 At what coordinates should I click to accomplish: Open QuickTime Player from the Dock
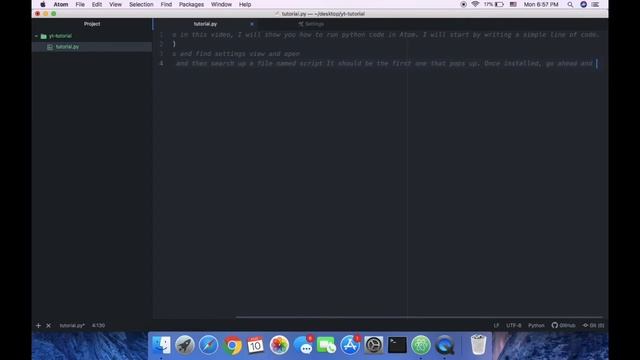click(x=444, y=345)
